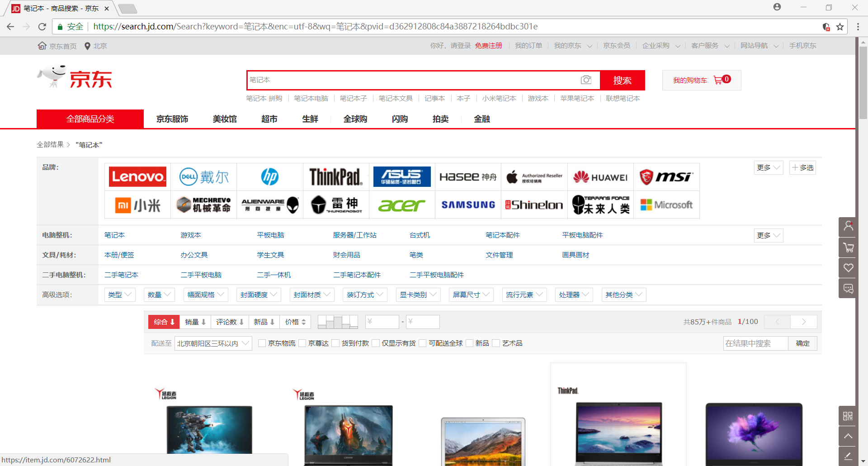Filter by 游戏本 category link

pyautogui.click(x=191, y=235)
